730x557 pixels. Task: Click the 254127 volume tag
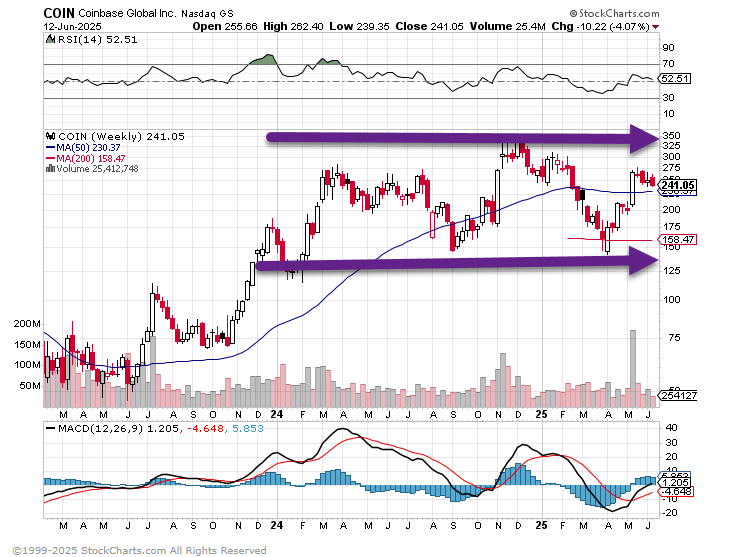pos(679,395)
